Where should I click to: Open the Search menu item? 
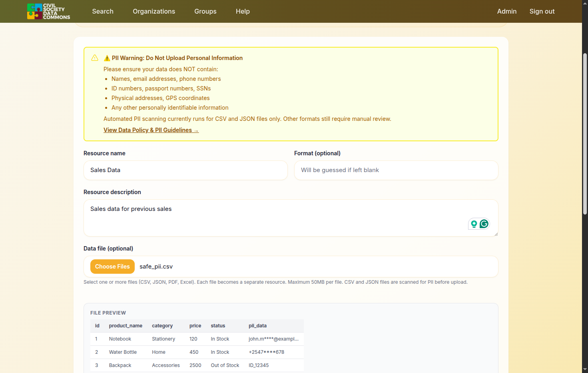[103, 11]
